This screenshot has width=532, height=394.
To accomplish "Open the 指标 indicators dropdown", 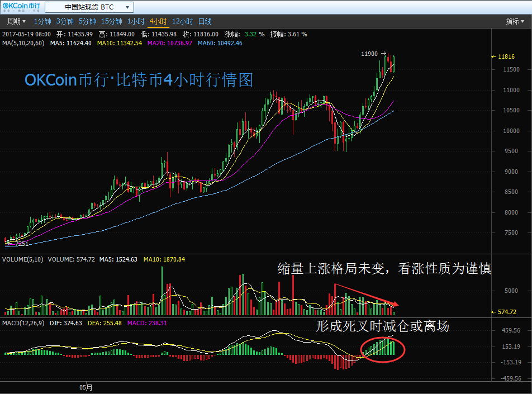I will 515,21.
